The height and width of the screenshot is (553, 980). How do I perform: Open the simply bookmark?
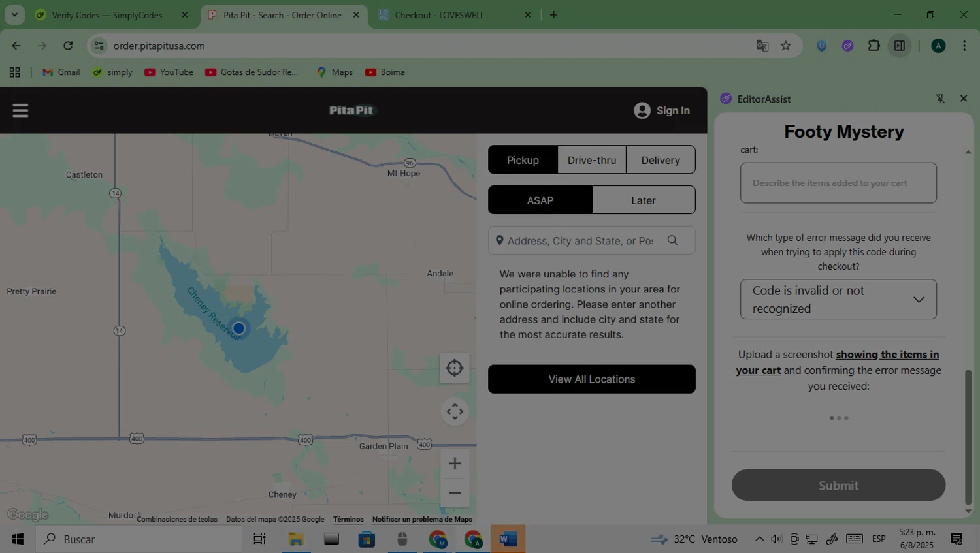tap(112, 72)
